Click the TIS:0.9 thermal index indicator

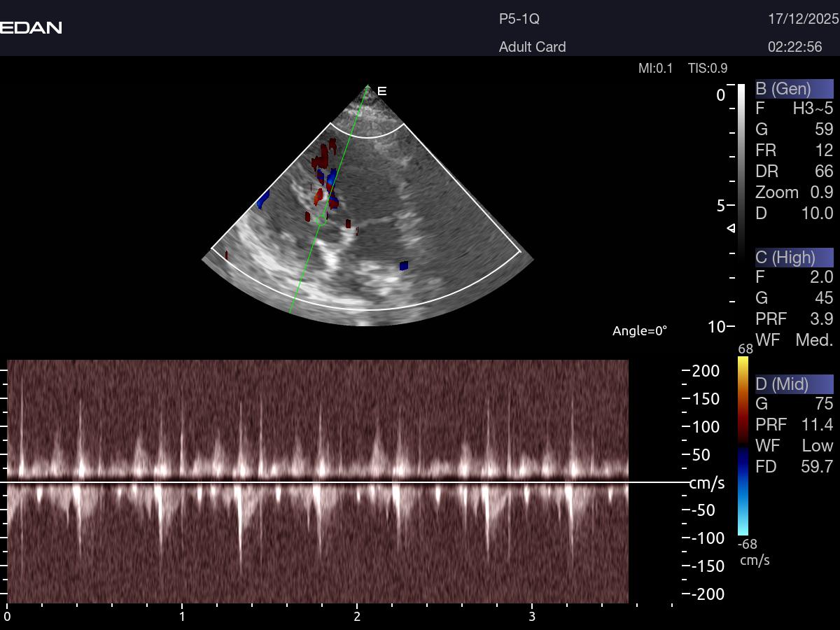708,68
